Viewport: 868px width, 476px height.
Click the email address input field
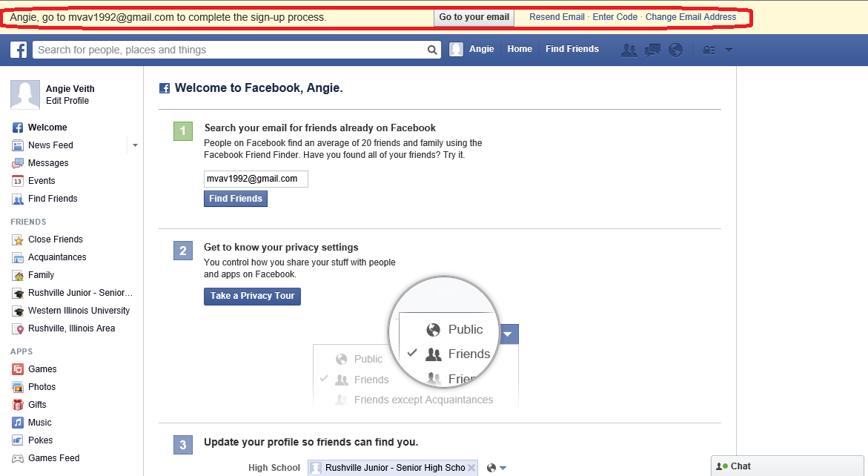tap(256, 179)
